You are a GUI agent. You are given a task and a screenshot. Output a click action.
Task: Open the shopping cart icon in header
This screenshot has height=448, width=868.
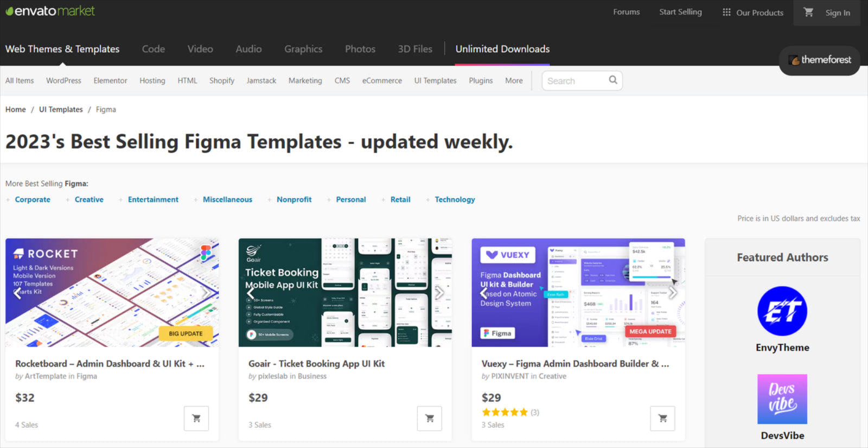pos(808,12)
